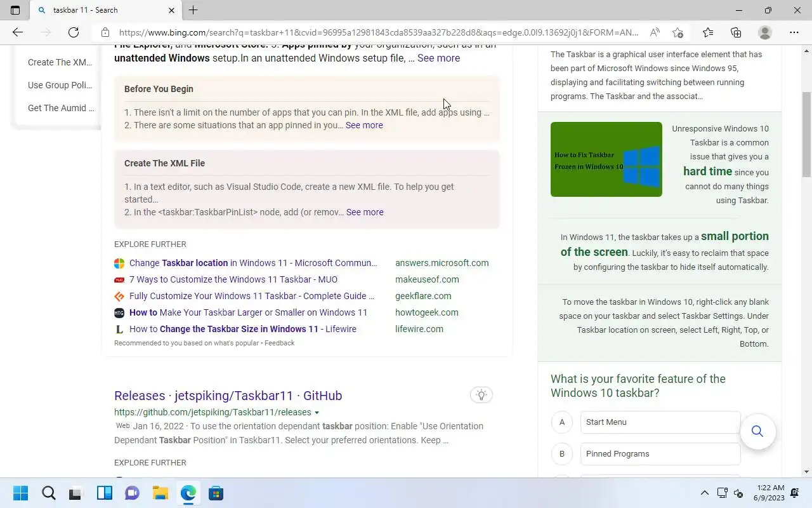Click howtogeek.com source text
The image size is (812, 508).
click(x=426, y=312)
